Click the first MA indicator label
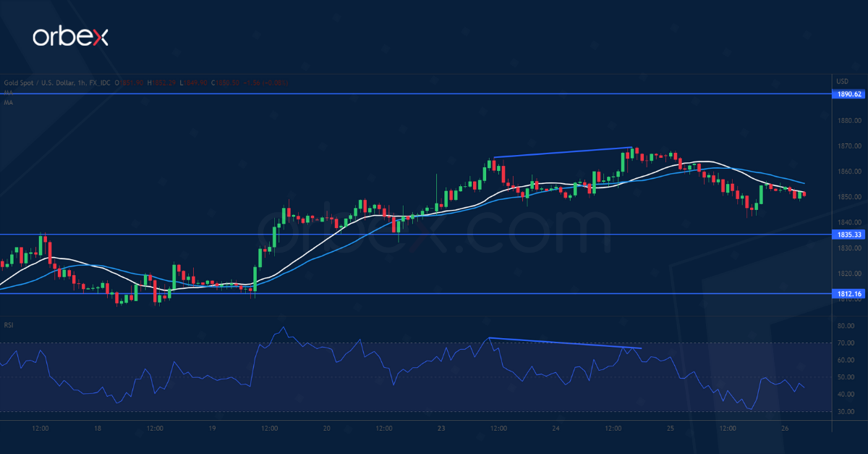Viewport: 868px width, 454px height. coord(8,93)
